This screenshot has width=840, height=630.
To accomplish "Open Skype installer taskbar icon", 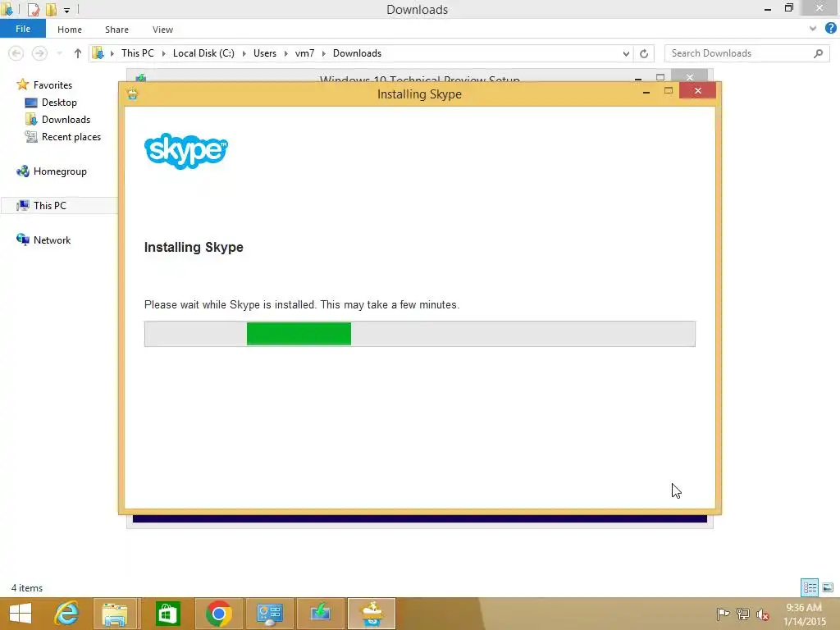I will 372,614.
